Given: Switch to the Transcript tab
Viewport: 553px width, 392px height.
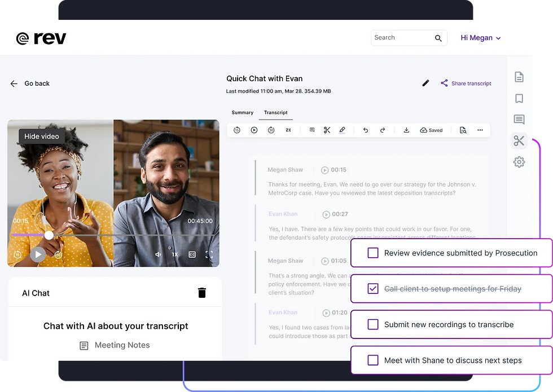Looking at the screenshot, I should (276, 112).
